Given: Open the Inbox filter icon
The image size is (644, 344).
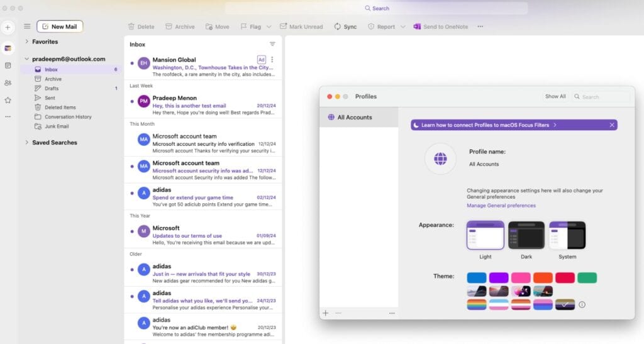Looking at the screenshot, I should click(x=272, y=44).
